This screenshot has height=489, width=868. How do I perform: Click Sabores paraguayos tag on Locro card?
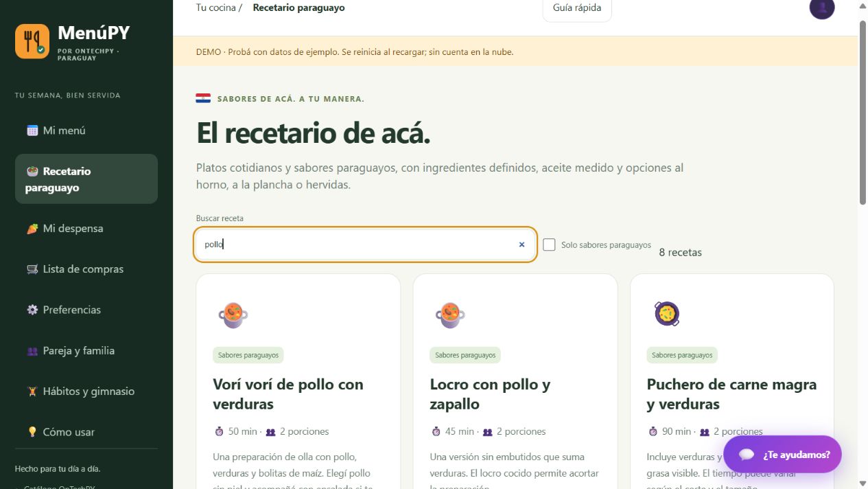(465, 355)
